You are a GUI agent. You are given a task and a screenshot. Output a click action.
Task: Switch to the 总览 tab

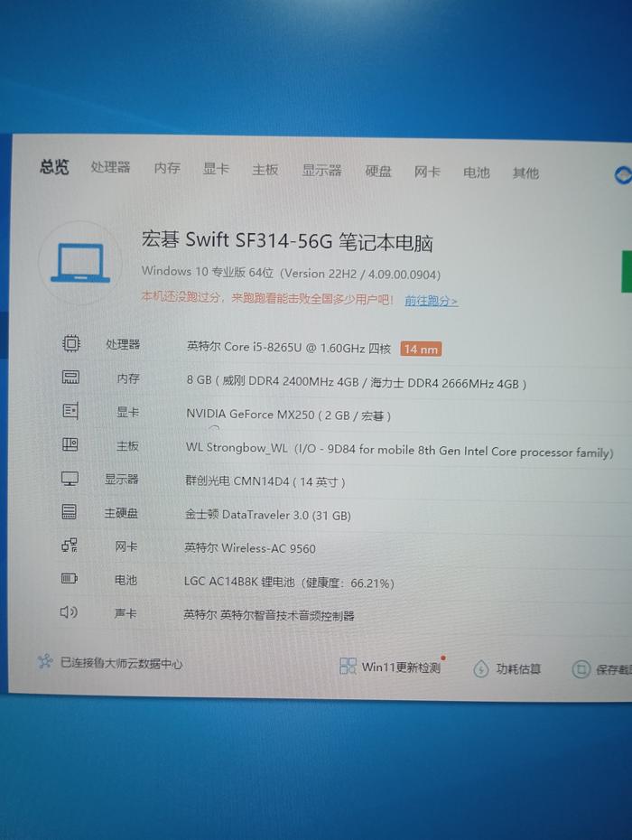point(54,166)
